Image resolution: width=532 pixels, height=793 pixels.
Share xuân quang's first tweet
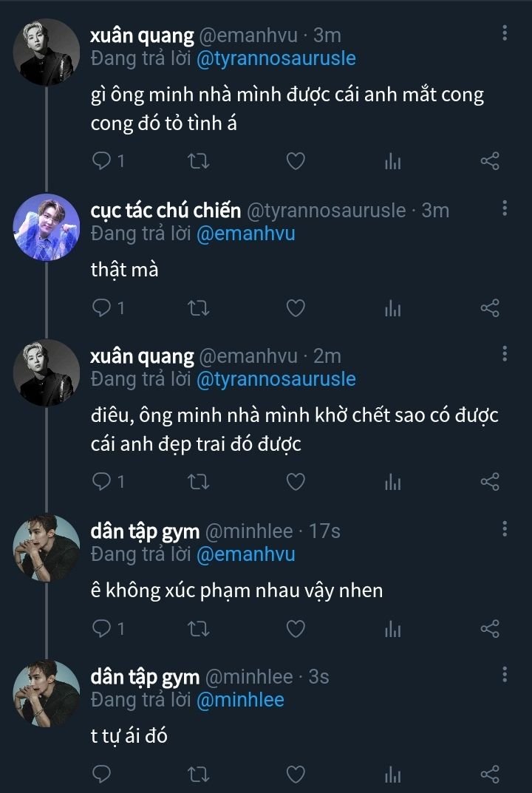coord(490,161)
